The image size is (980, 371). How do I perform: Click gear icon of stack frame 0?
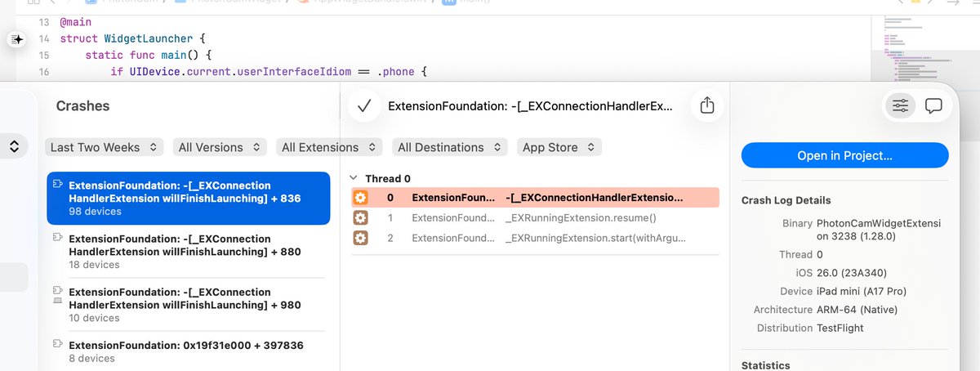click(360, 197)
